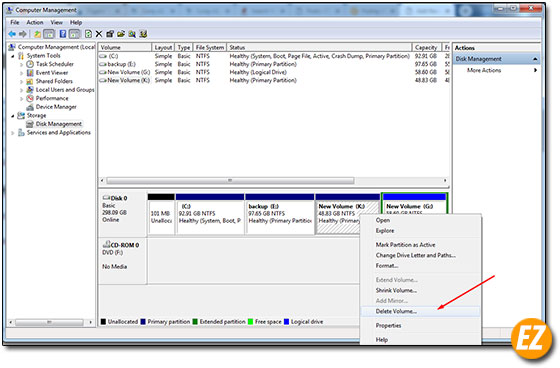Choose Open from context menu
The height and width of the screenshot is (368, 560).
[420, 220]
